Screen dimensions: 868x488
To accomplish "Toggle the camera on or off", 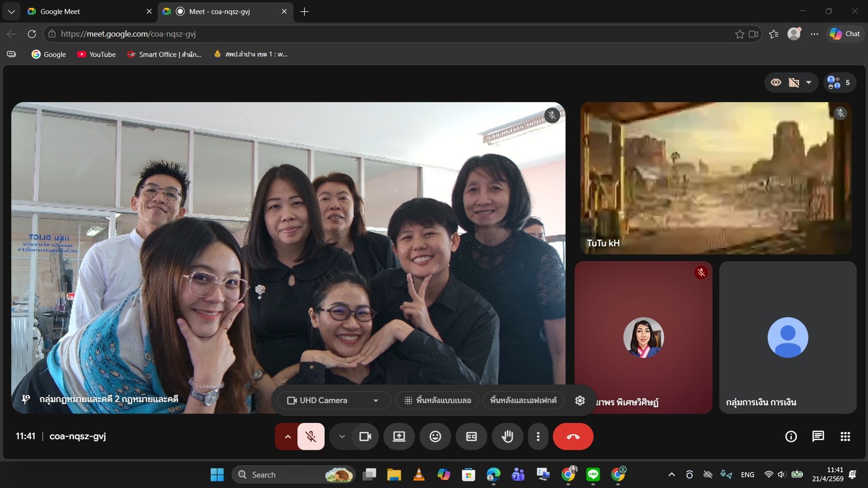I will [x=365, y=437].
